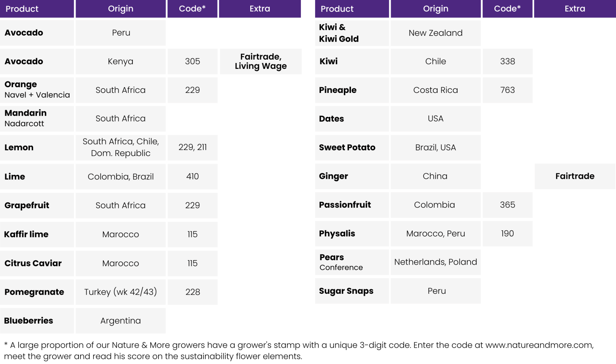Click the left table's Product column header

click(37, 9)
